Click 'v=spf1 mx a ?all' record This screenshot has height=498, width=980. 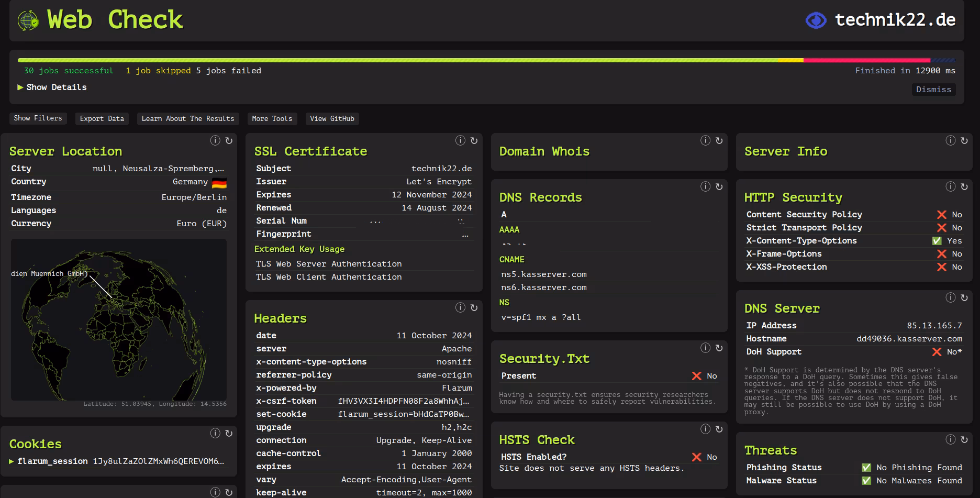pyautogui.click(x=541, y=317)
